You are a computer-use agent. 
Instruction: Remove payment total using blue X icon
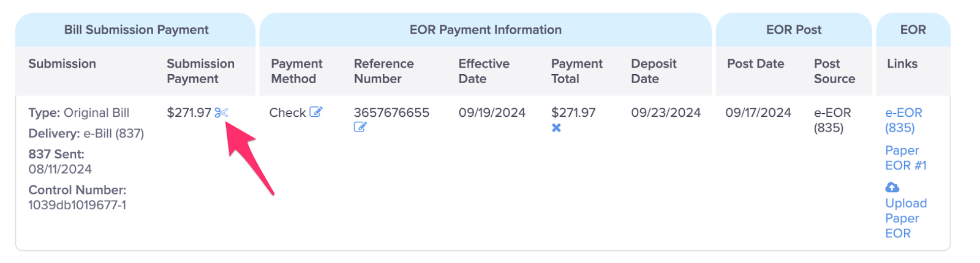point(556,128)
